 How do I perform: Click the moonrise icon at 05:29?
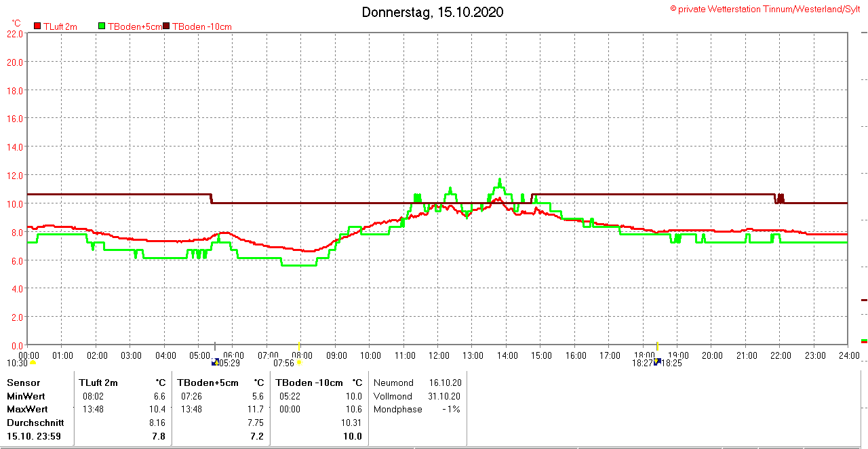[216, 362]
